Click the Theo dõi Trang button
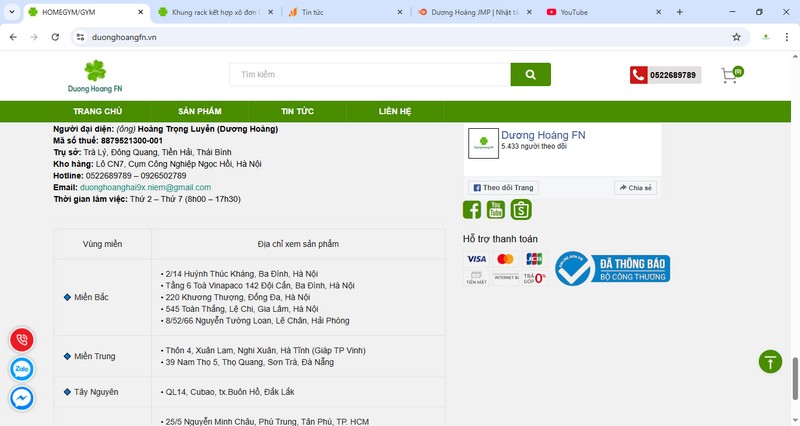 pyautogui.click(x=504, y=187)
